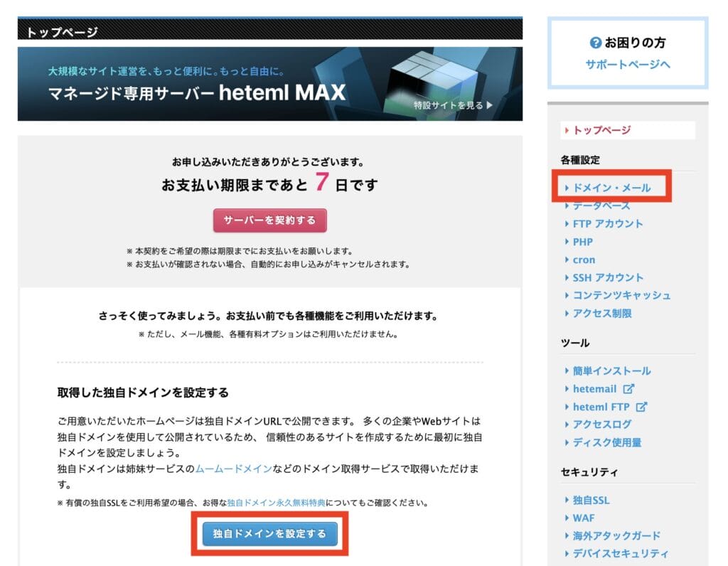The width and height of the screenshot is (728, 566).
Task: Open 海外アタックガード settings
Action: pyautogui.click(x=616, y=536)
